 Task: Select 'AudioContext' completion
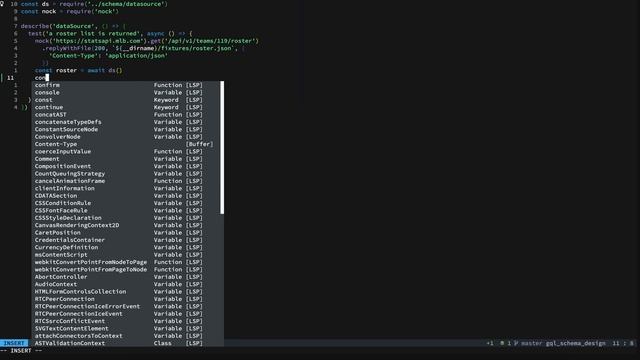click(x=128, y=284)
